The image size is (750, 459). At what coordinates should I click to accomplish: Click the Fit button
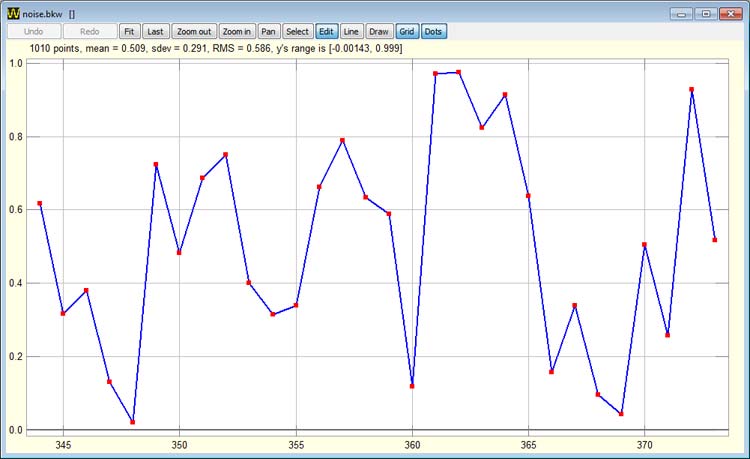click(129, 32)
